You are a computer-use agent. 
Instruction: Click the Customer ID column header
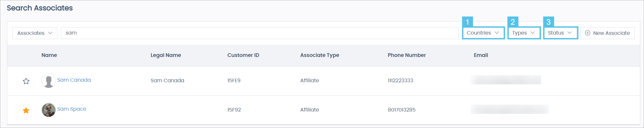(243, 55)
